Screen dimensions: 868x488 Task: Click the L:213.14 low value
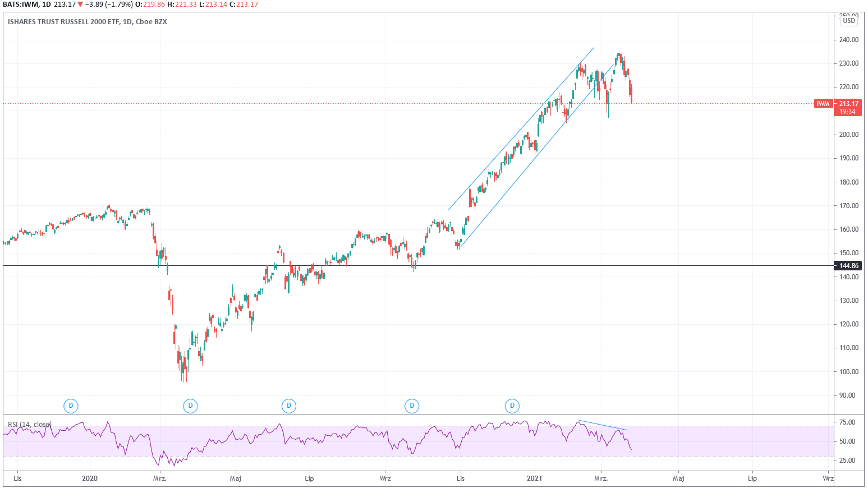(213, 4)
